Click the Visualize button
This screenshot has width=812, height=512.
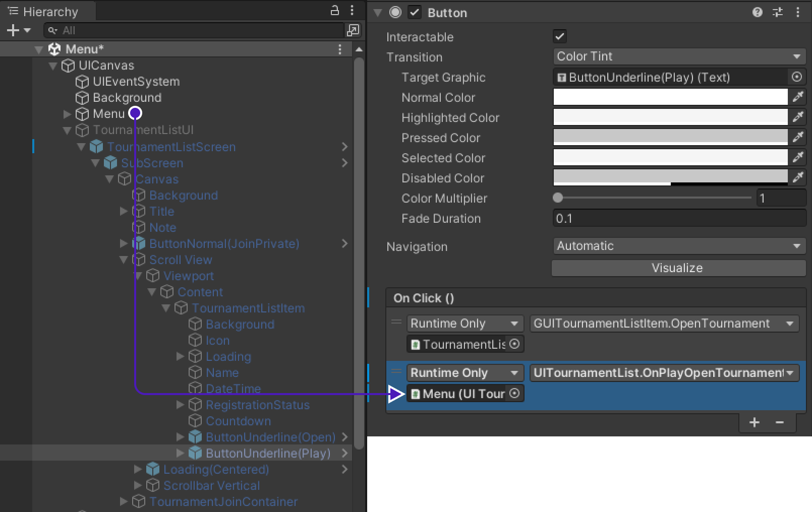click(677, 268)
